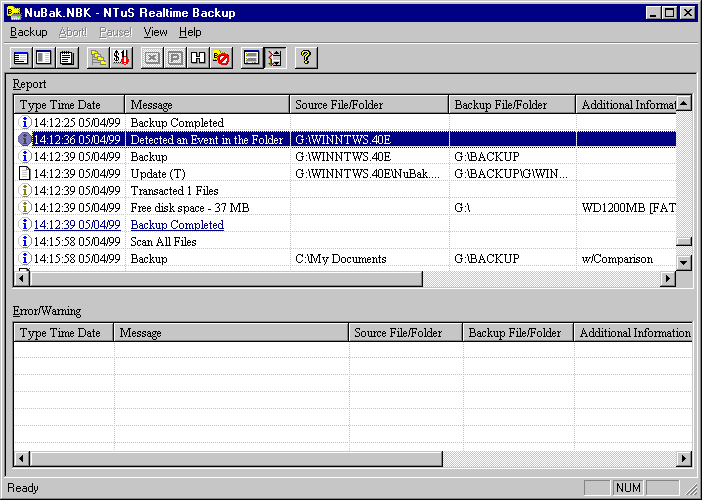Click the H toolbar button
The width and height of the screenshot is (702, 500).
pyautogui.click(x=198, y=58)
